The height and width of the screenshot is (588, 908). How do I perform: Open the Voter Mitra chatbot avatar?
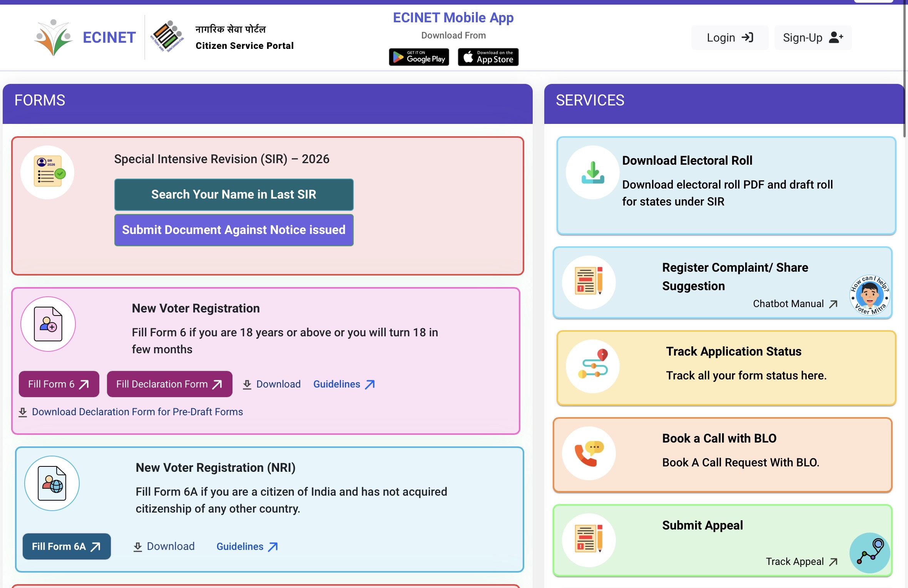click(870, 296)
